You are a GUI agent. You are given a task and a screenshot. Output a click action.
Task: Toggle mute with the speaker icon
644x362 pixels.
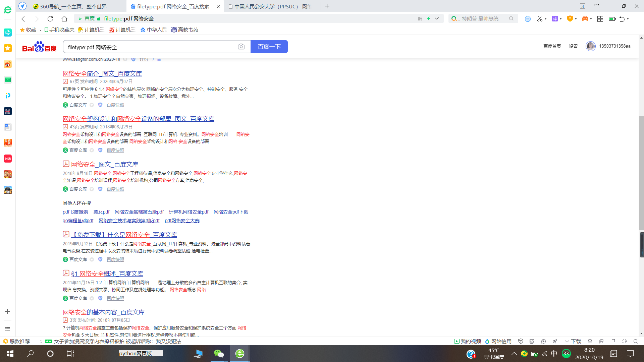pyautogui.click(x=624, y=341)
